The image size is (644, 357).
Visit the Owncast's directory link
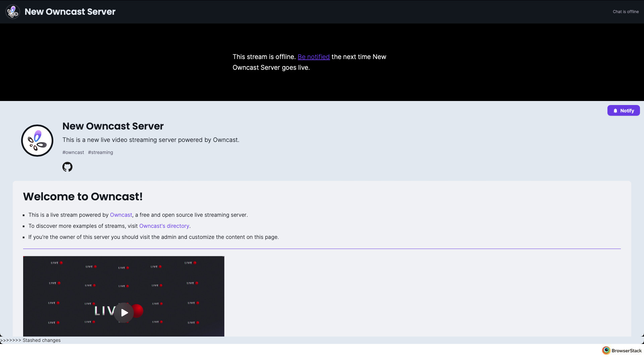click(x=164, y=226)
